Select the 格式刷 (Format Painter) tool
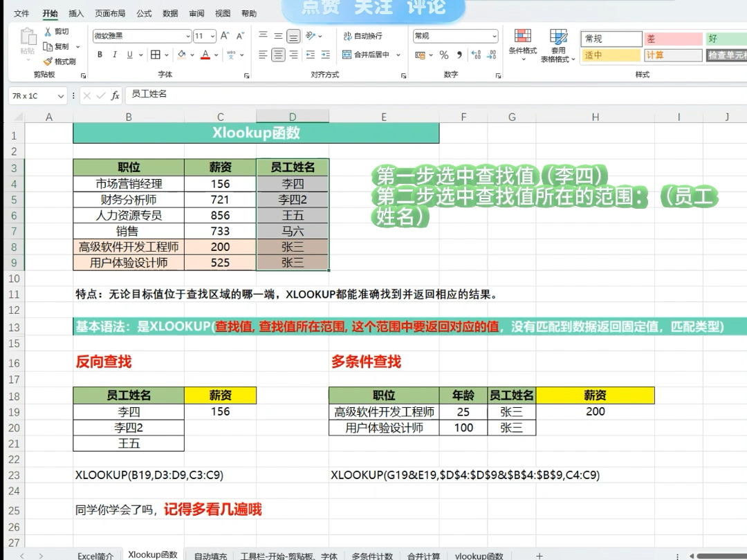 (48, 61)
